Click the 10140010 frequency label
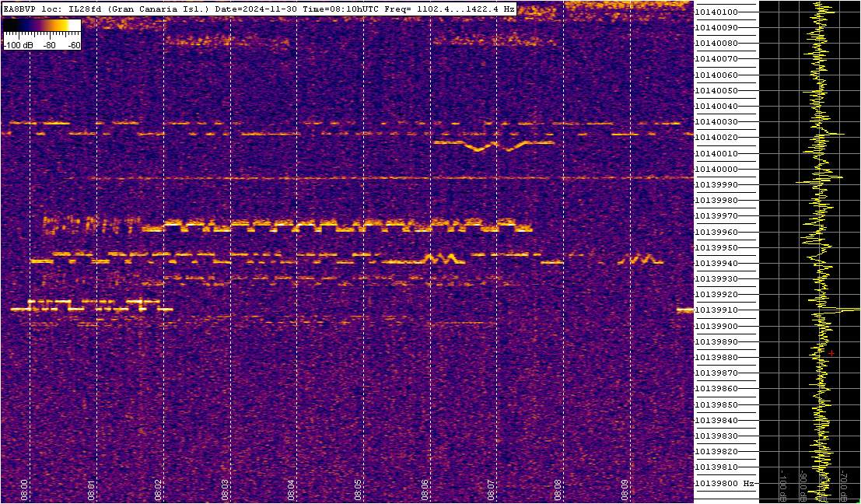 point(716,153)
